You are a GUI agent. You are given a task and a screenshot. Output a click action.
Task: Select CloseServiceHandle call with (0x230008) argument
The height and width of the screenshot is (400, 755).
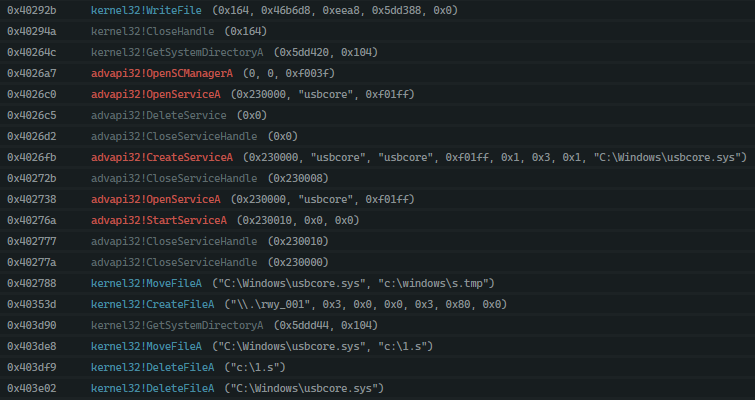(x=174, y=179)
